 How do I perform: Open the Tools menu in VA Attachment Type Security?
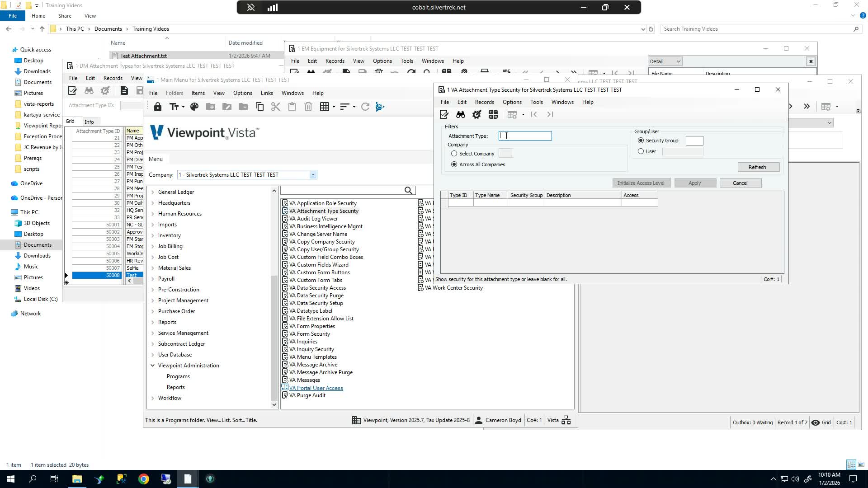click(x=536, y=102)
